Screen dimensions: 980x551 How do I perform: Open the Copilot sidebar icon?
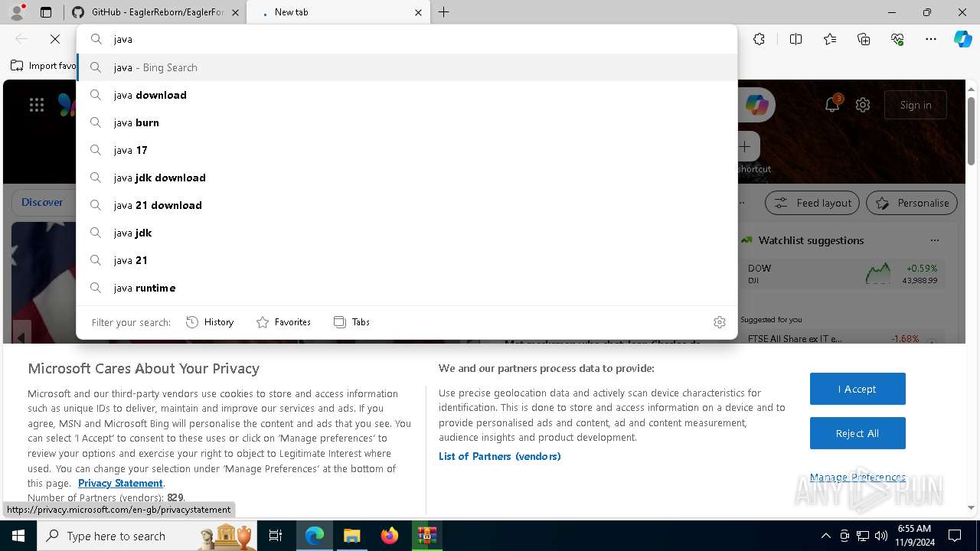[x=962, y=39]
